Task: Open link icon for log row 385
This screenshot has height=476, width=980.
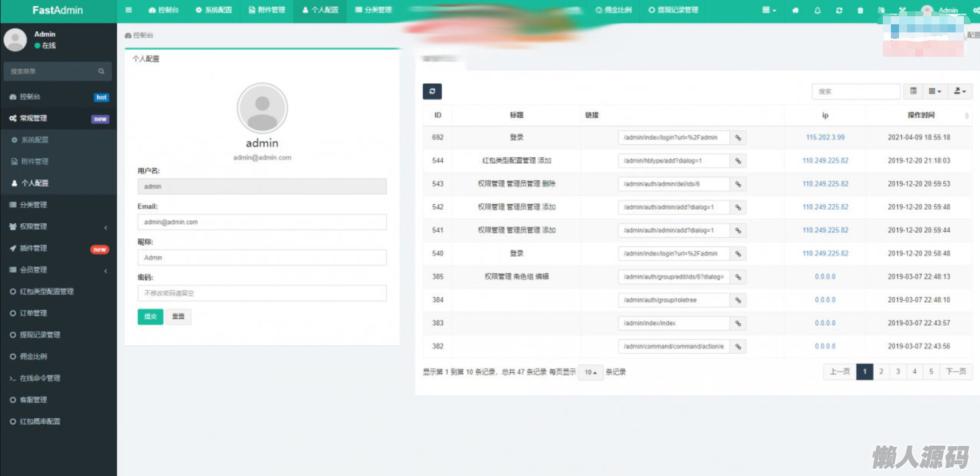Action: click(738, 277)
